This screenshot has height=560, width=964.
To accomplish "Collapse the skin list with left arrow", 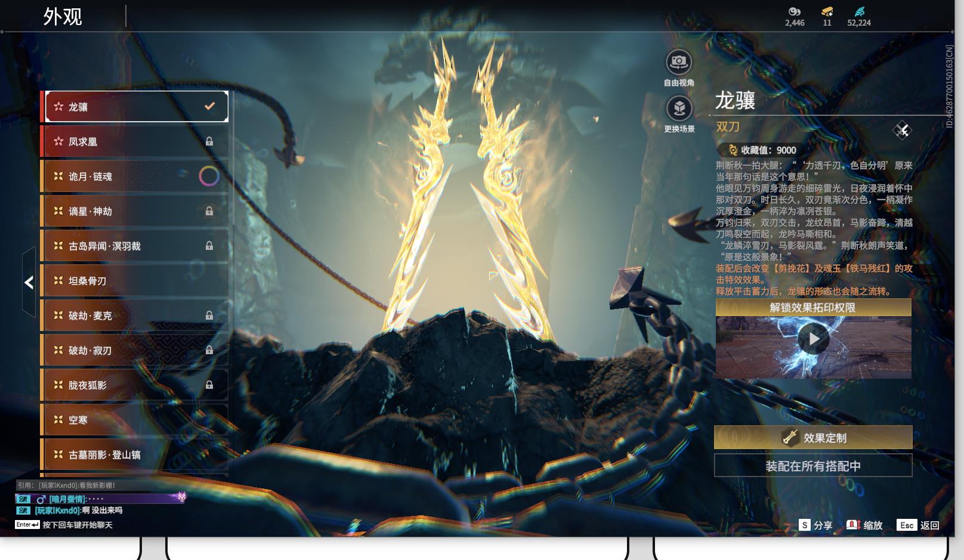I will tap(29, 282).
